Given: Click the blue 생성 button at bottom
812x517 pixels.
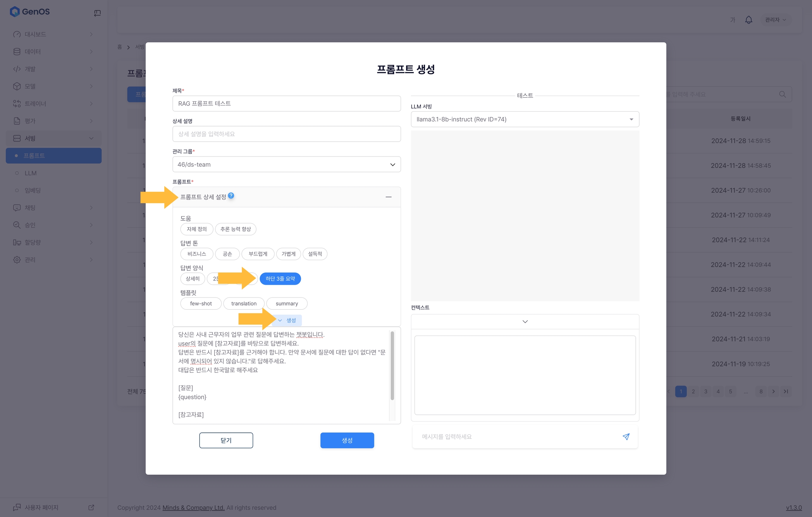Looking at the screenshot, I should click(347, 441).
